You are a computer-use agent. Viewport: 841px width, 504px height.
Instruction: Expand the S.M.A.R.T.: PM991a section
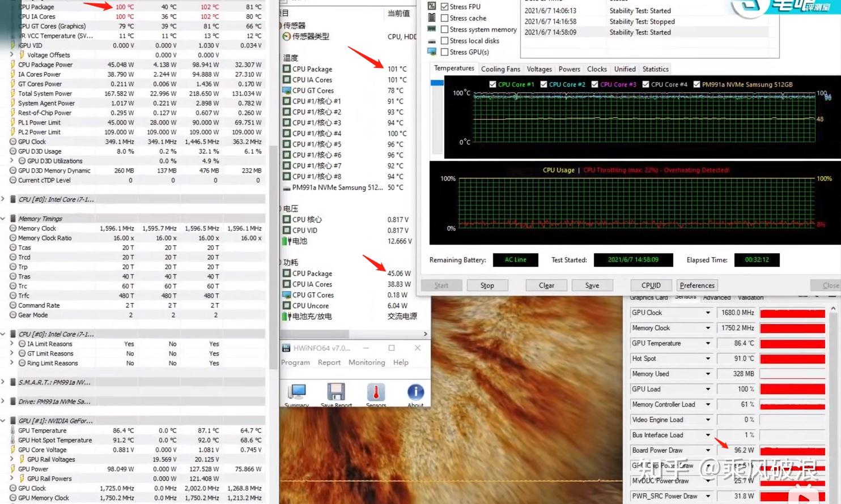pyautogui.click(x=3, y=382)
